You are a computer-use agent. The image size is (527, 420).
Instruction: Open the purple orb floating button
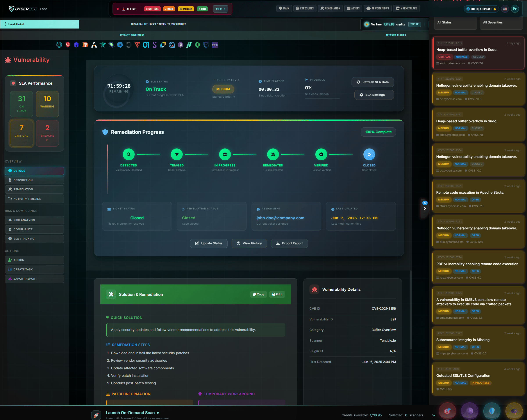470,411
